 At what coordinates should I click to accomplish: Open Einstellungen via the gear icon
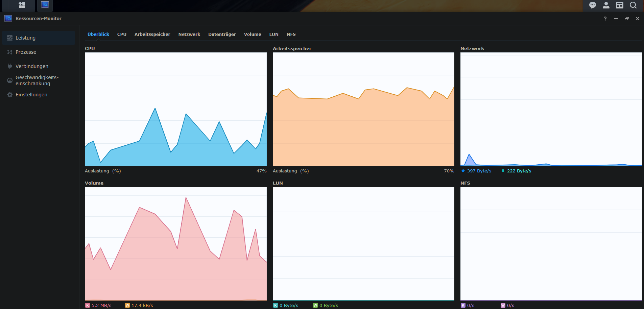9,95
